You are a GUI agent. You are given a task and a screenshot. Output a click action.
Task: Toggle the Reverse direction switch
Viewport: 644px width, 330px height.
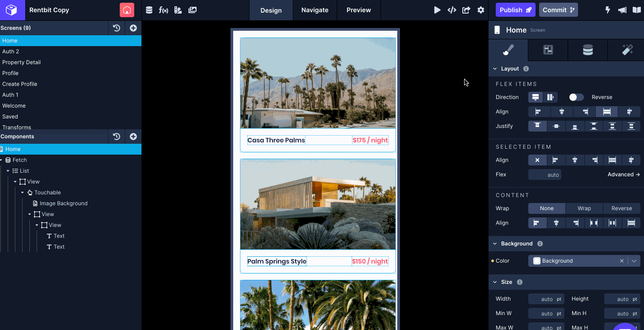tap(576, 97)
